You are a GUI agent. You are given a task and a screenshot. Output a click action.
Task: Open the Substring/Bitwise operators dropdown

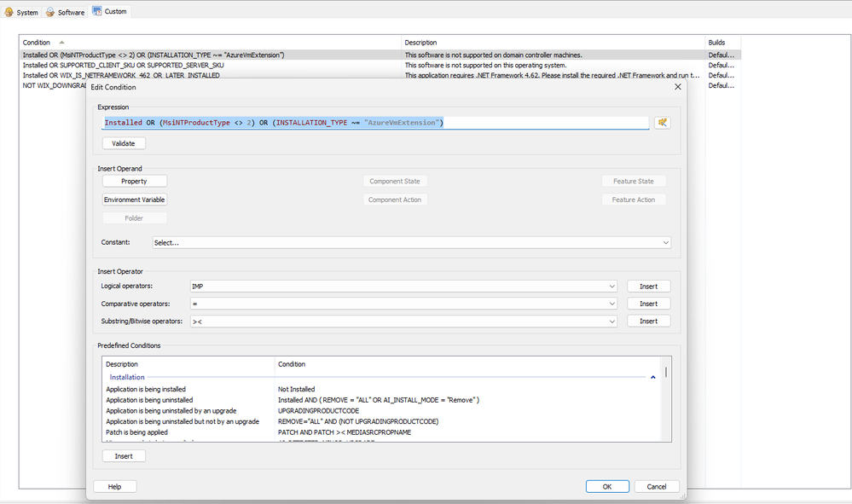(x=403, y=322)
